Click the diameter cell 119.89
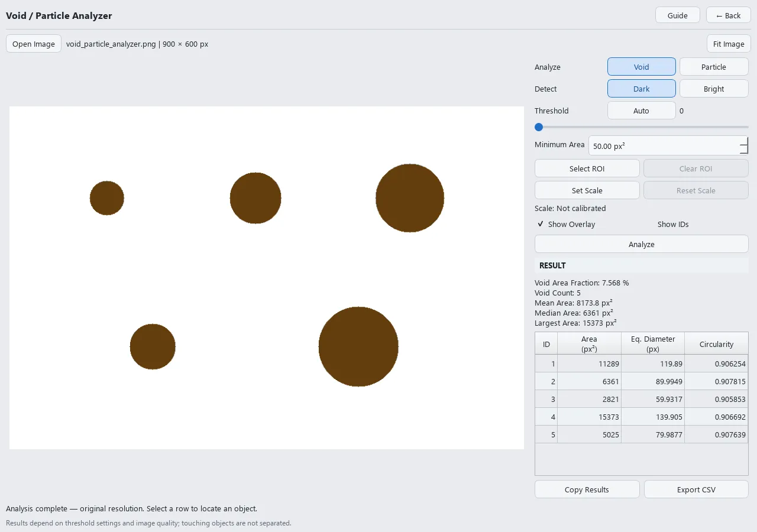757x532 pixels. point(653,364)
